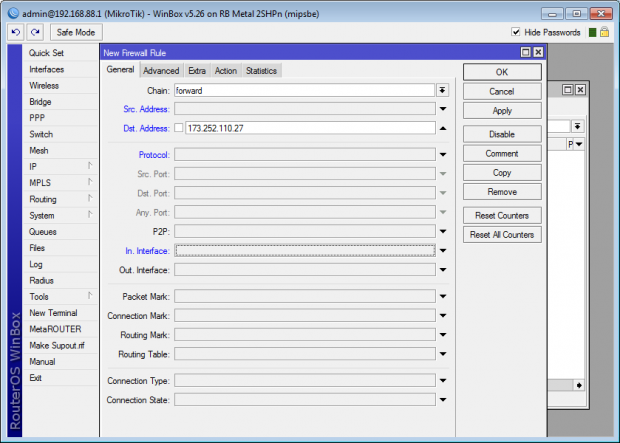Close the background window behind the dialog
The height and width of the screenshot is (443, 620).
[580, 90]
